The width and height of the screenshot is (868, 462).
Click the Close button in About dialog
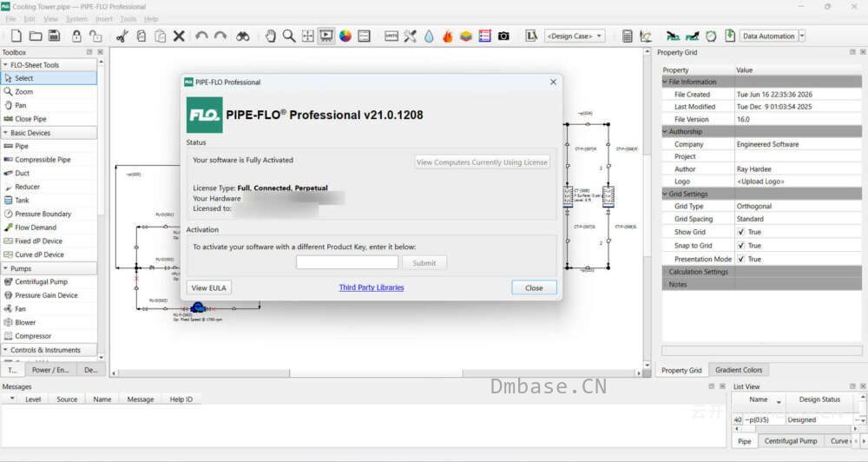click(x=534, y=288)
